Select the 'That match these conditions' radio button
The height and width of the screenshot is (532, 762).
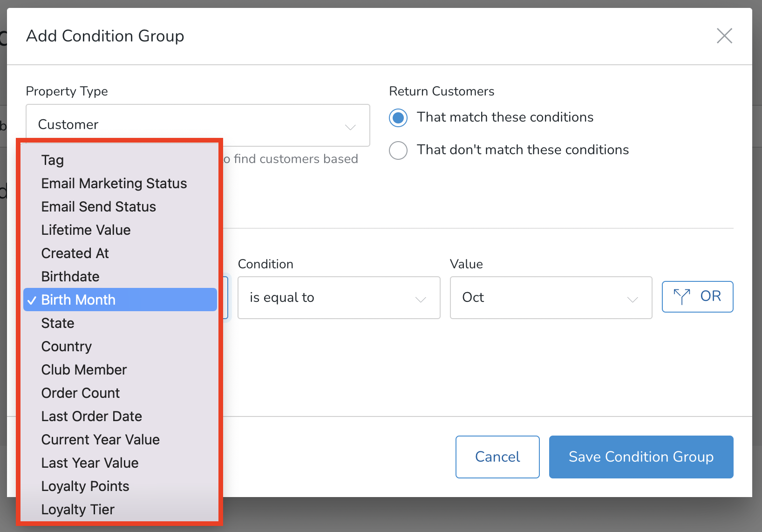click(398, 117)
